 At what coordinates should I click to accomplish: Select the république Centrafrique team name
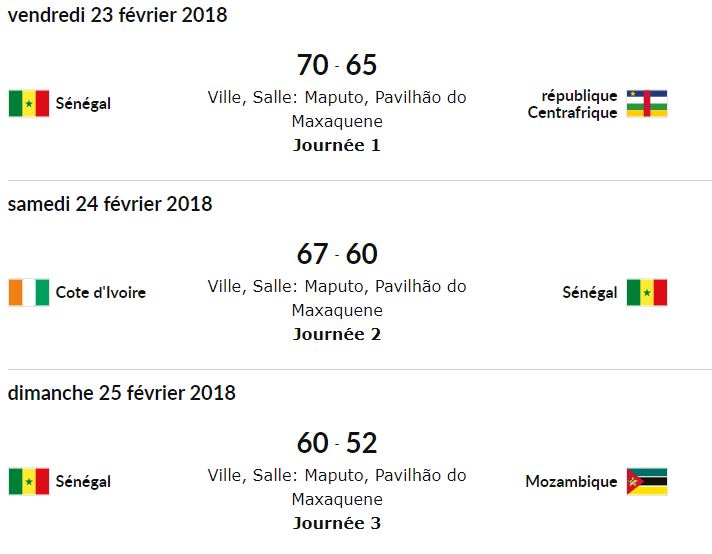coord(573,104)
